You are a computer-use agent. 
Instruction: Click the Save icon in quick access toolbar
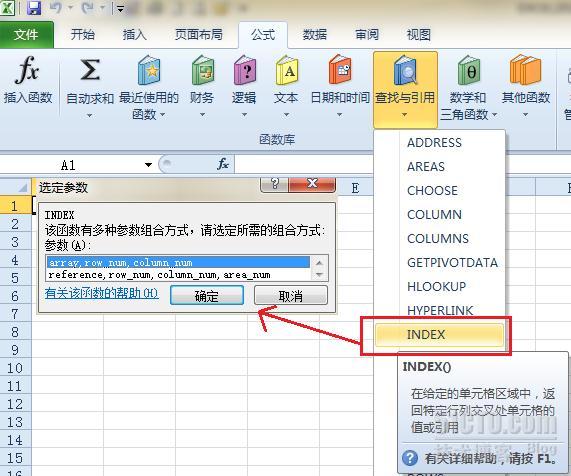(x=34, y=7)
